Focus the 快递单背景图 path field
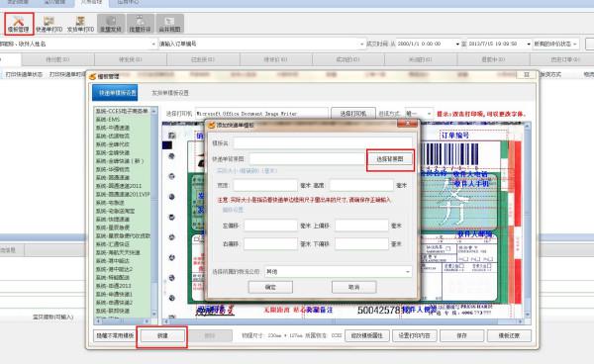Image resolution: width=594 pixels, height=364 pixels. (307, 159)
